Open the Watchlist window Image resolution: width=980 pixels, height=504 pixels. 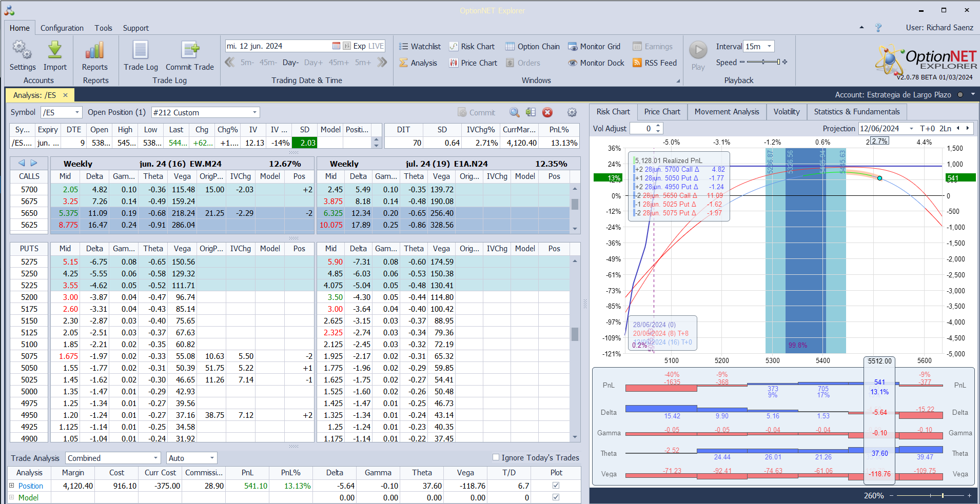coord(420,46)
